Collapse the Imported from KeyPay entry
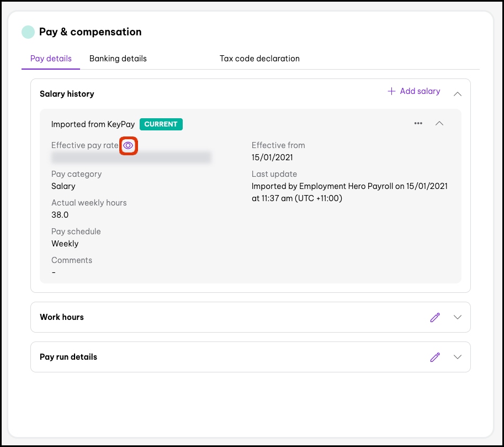The width and height of the screenshot is (504, 447). (439, 123)
